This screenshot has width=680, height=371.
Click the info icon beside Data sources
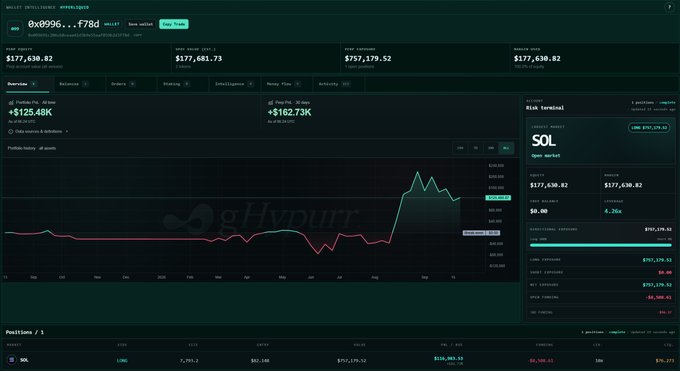point(10,131)
